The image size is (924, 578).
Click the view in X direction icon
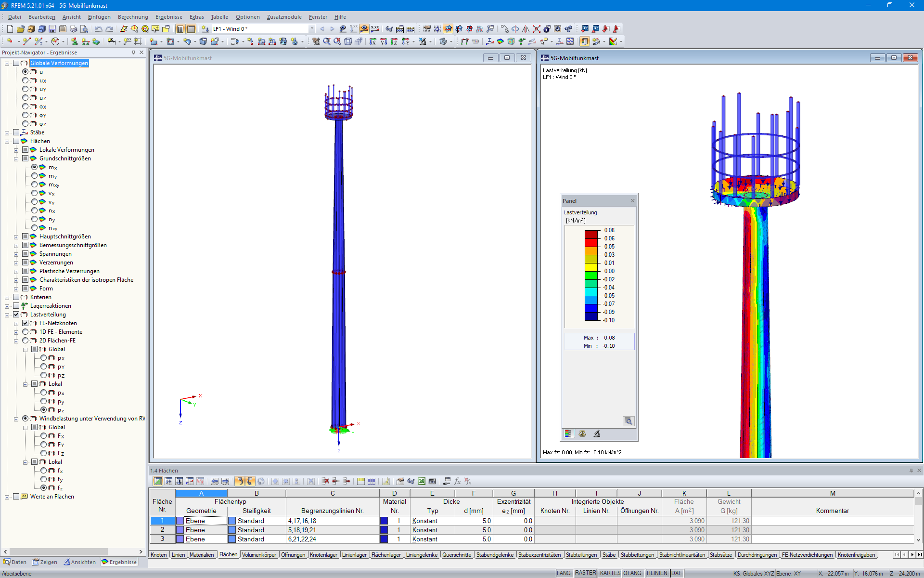click(x=373, y=42)
